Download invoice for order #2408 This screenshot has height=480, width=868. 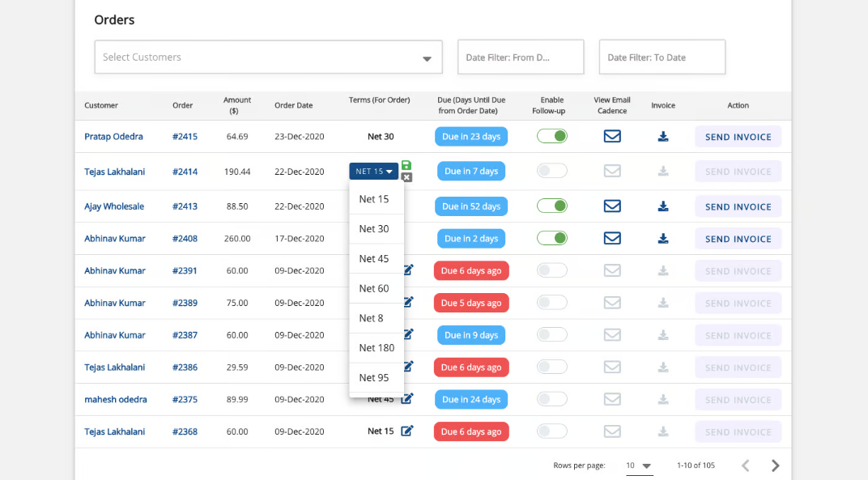point(663,239)
